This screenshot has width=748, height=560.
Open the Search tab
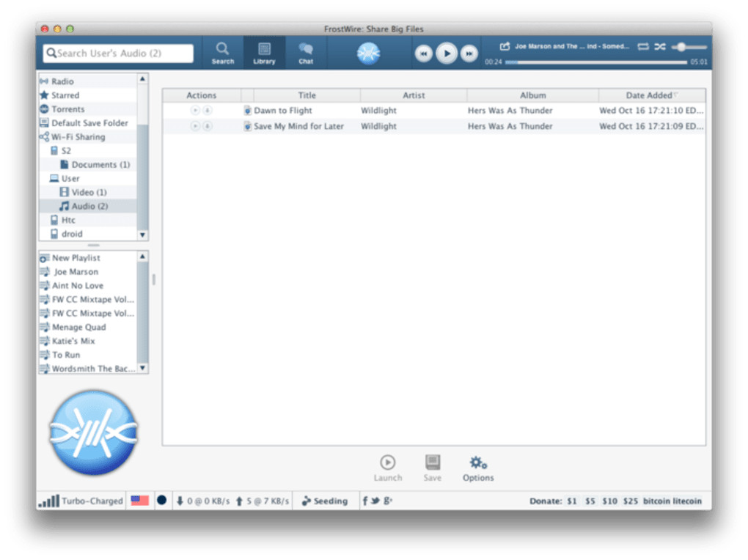pyautogui.click(x=222, y=53)
